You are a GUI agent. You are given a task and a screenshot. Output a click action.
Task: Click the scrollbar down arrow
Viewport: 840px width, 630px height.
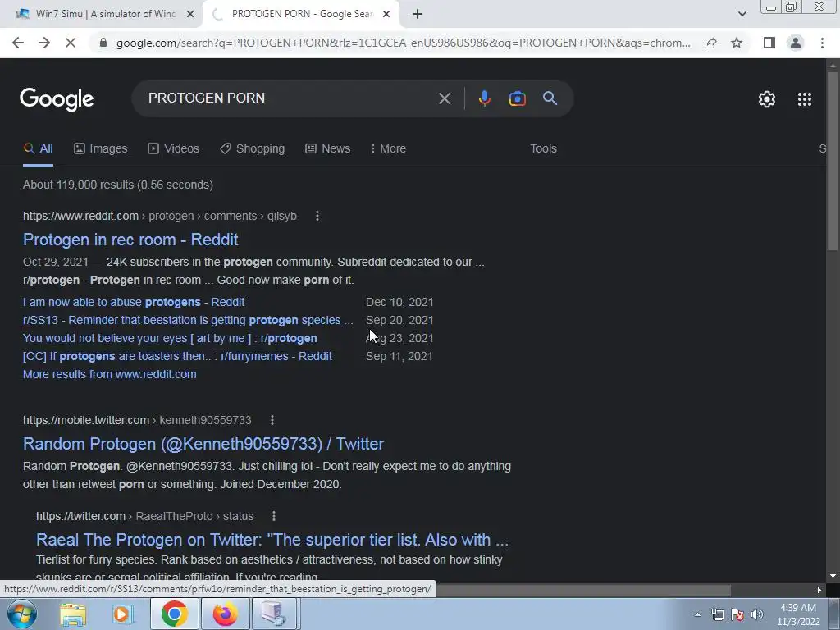click(833, 576)
